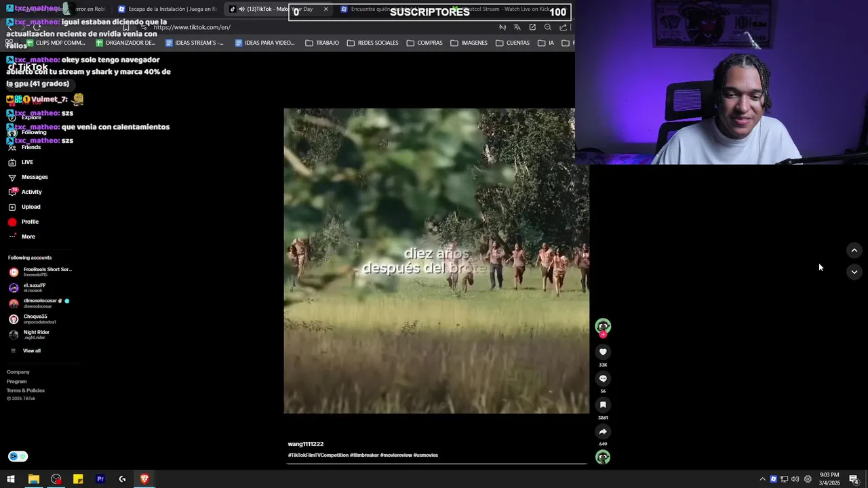Open the #filmbreaker hashtag
Image resolution: width=868 pixels, height=488 pixels.
pos(364,455)
